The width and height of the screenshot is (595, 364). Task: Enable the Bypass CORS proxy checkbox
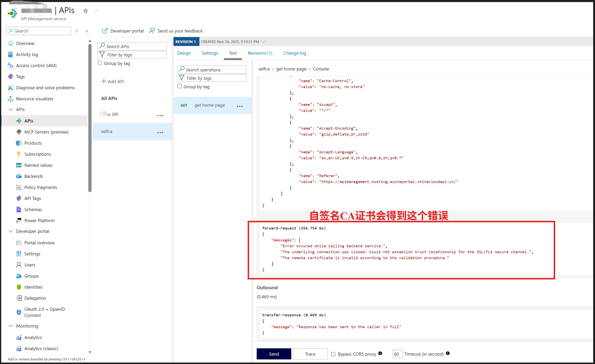333,354
